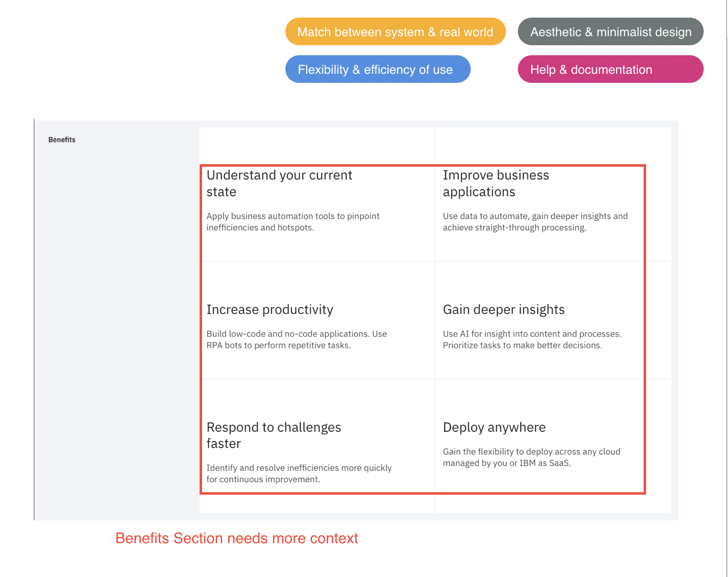
Task: Open the Respond to challenges faster heading
Action: tap(273, 435)
